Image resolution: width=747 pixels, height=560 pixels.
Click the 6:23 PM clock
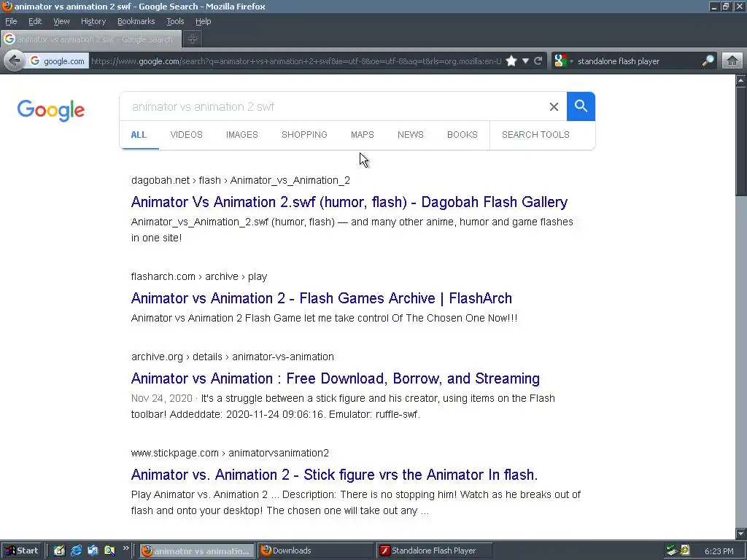coord(719,551)
